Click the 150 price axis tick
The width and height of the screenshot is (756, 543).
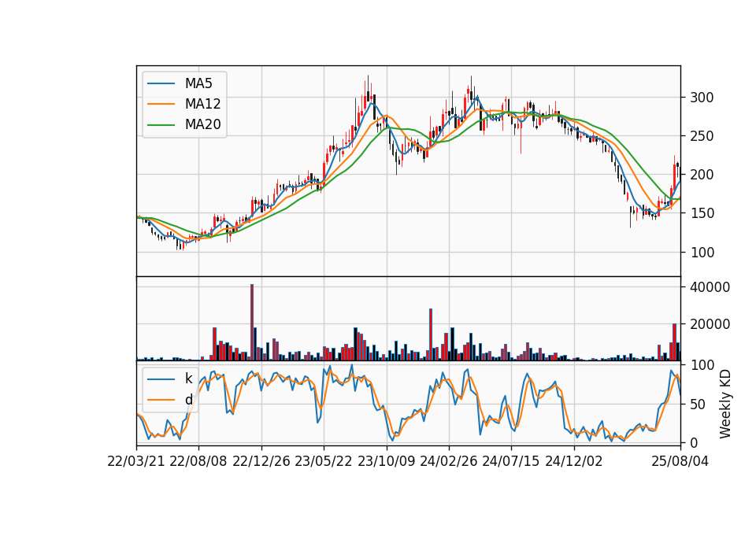tap(702, 213)
